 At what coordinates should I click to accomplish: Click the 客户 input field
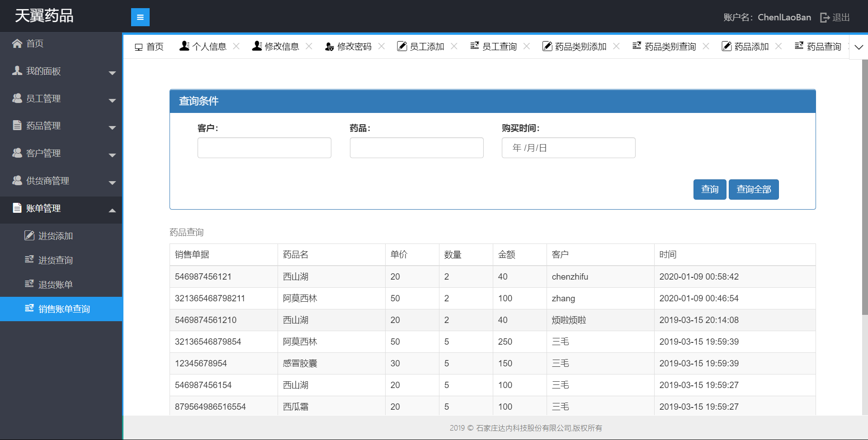click(264, 148)
